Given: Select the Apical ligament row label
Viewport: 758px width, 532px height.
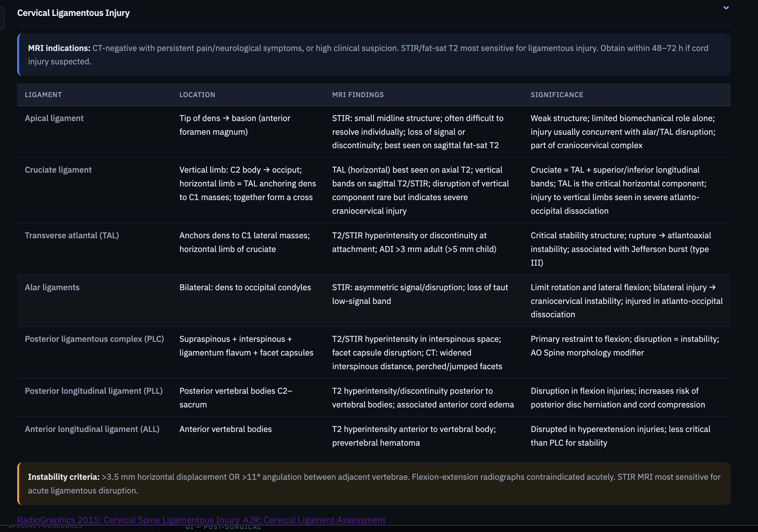Looking at the screenshot, I should coord(54,118).
